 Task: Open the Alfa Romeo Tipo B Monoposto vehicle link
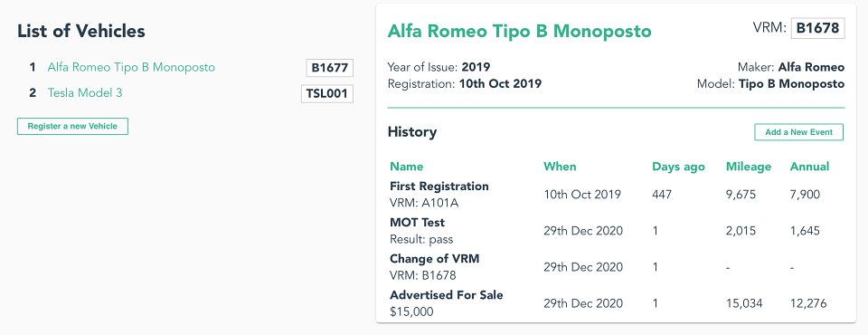point(131,68)
